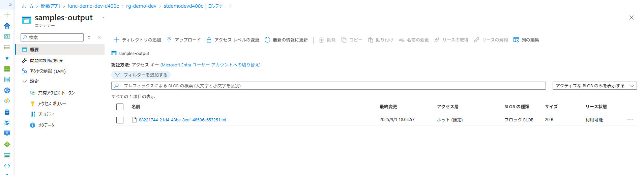Open Resource groups cube icon in sidebar
This screenshot has height=175, width=644.
click(x=7, y=80)
